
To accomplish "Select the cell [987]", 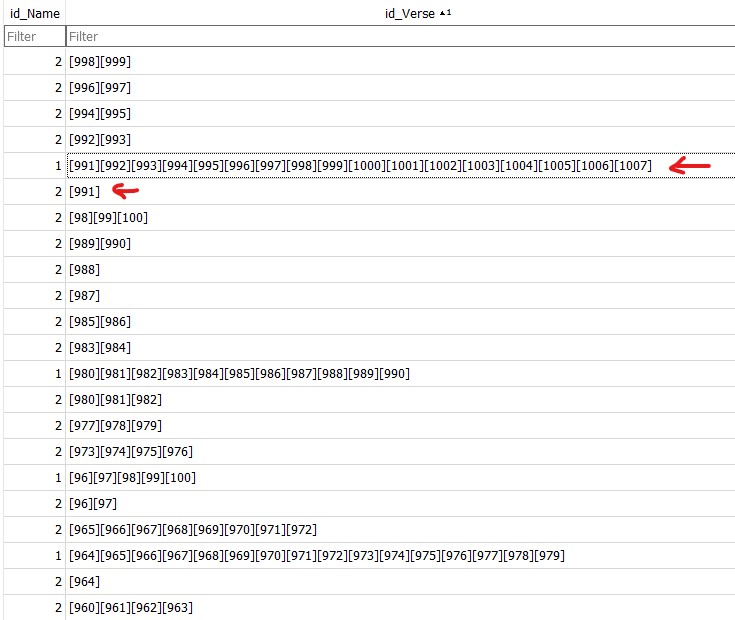I will [401, 296].
